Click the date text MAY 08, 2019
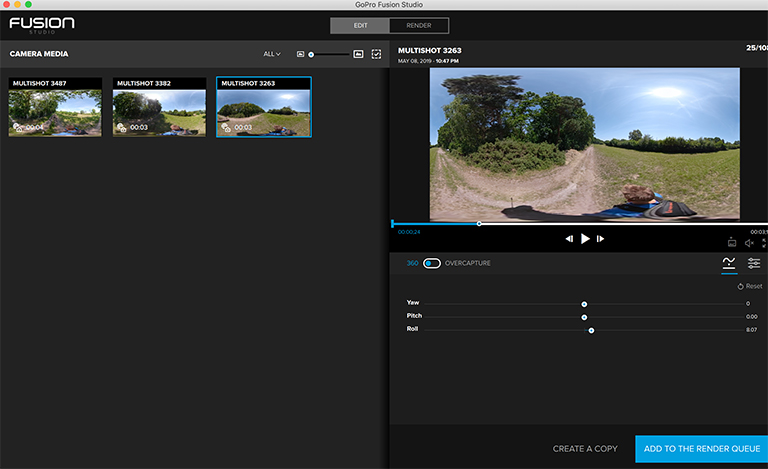Screen dimensions: 768x469 414,61
